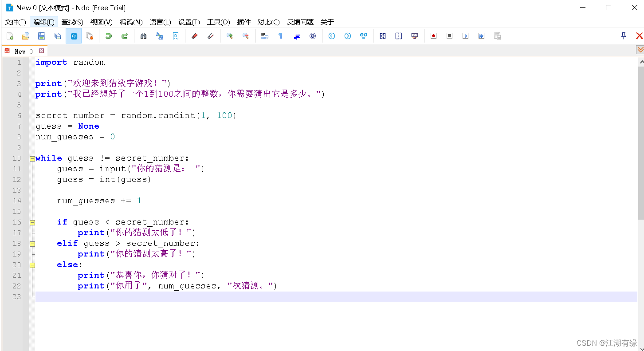
Task: Close the New 0 tab
Action: click(41, 51)
